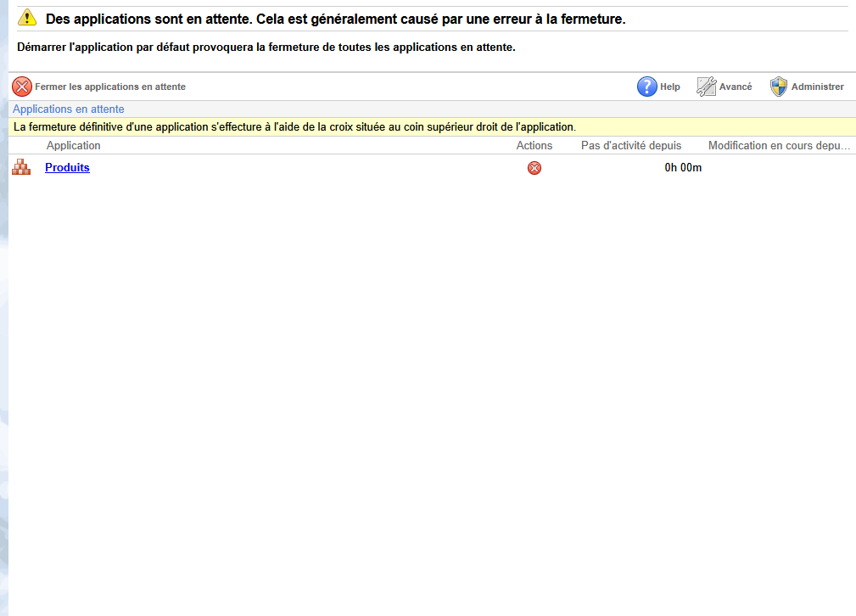Screen dimensions: 856x616
Task: Close Produits via red X action icon
Action: [534, 168]
